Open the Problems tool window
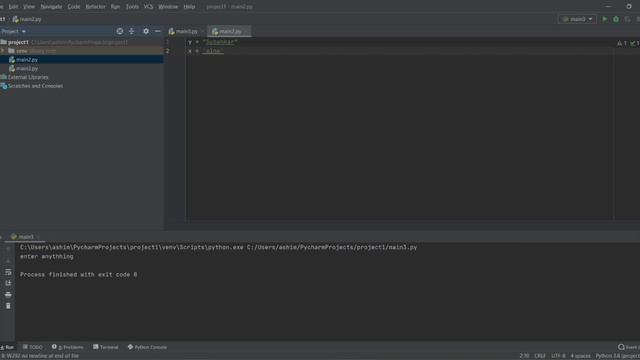Viewport: 640px width, 360px height. [67, 347]
